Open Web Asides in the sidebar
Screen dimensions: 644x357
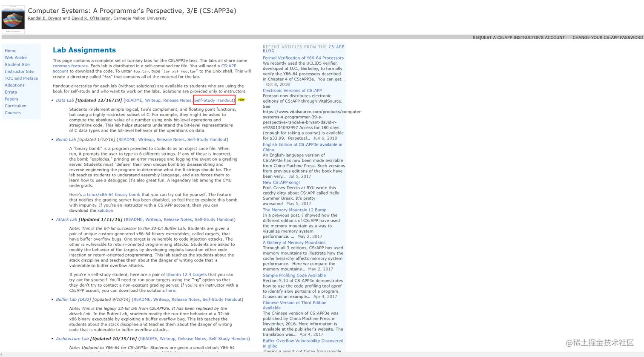coord(16,58)
